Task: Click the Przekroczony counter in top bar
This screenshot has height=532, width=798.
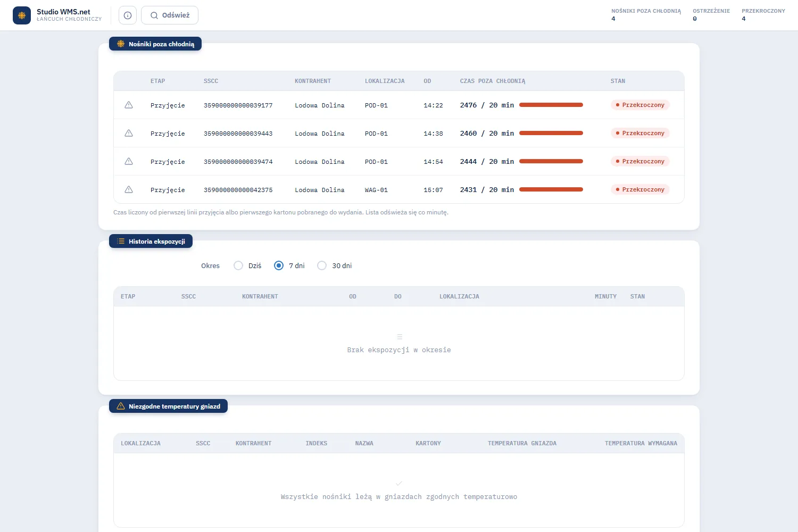Action: 763,15
